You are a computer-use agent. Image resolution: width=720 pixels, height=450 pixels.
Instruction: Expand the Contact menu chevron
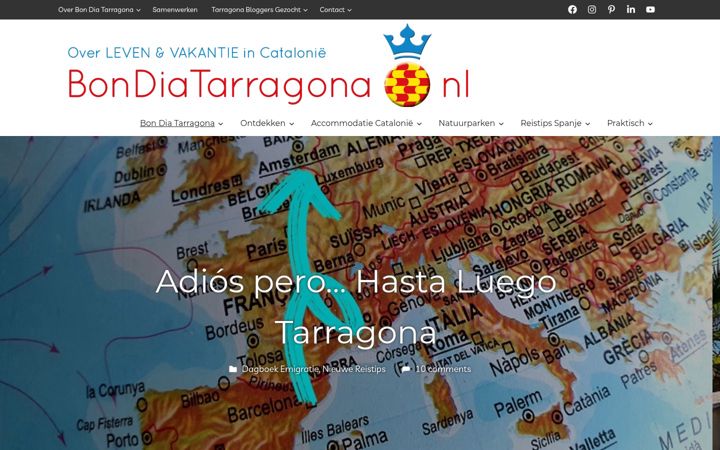click(x=349, y=10)
